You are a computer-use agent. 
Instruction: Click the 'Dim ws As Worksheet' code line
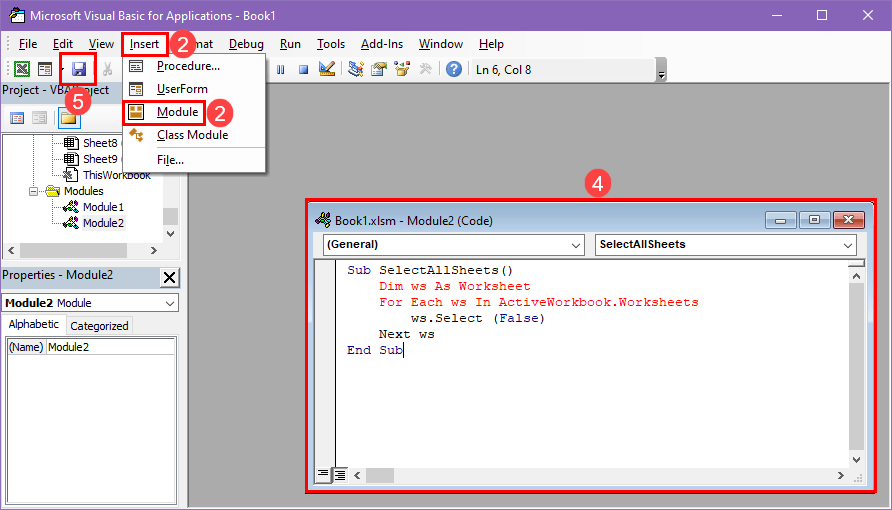[x=455, y=286]
